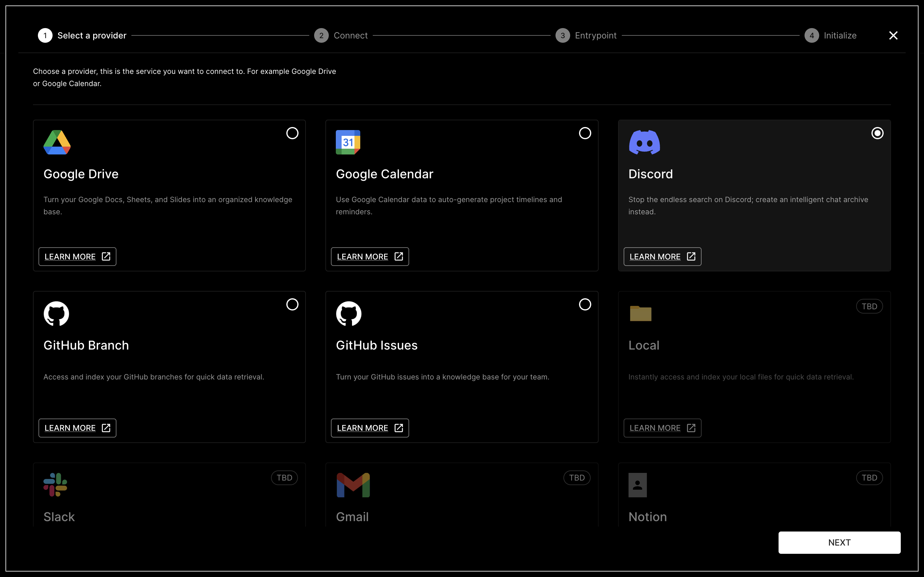Click the Gmail logo icon
The height and width of the screenshot is (577, 924).
(353, 485)
